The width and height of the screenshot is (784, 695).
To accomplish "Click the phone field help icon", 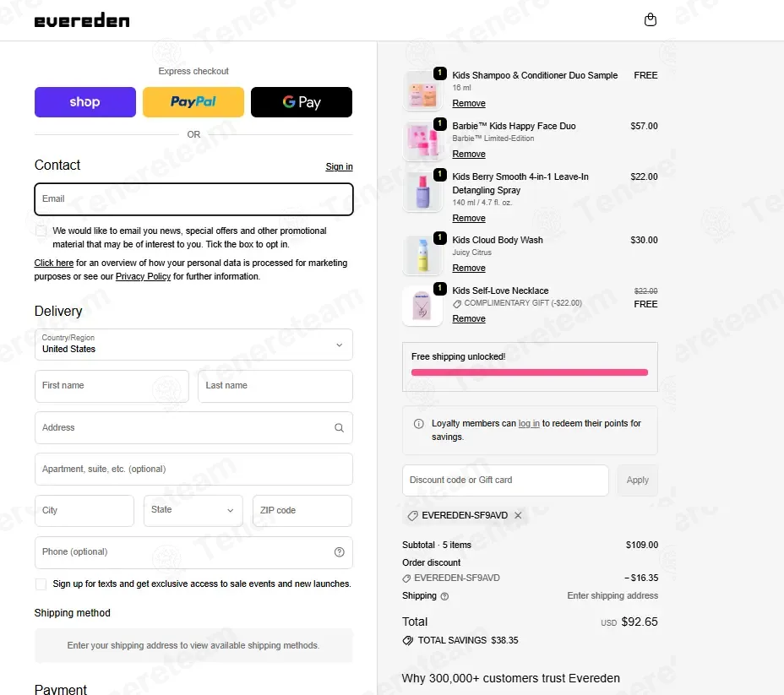I will pyautogui.click(x=339, y=551).
